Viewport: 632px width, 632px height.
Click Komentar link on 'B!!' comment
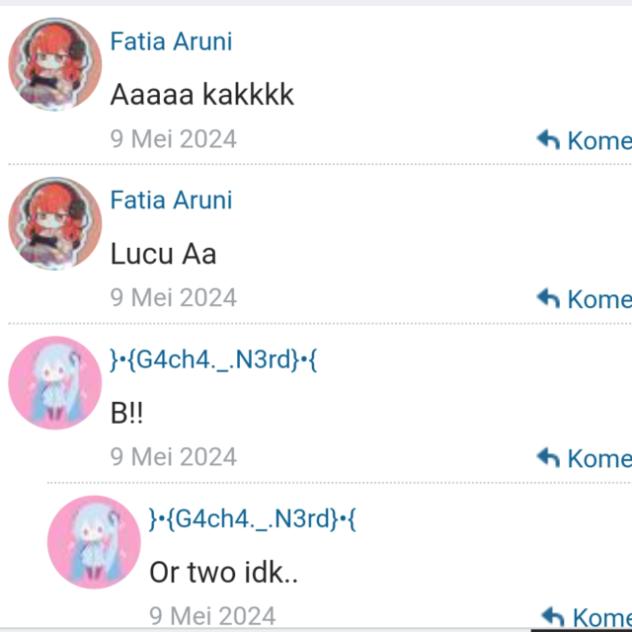(600, 459)
